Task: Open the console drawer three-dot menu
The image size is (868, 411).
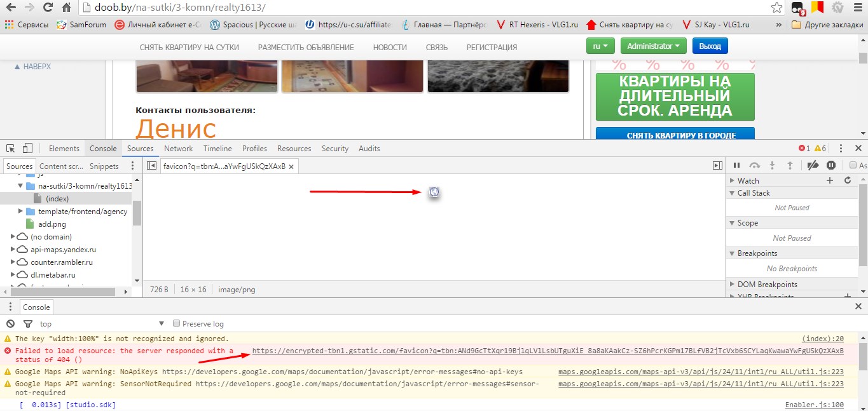Action: click(x=10, y=307)
